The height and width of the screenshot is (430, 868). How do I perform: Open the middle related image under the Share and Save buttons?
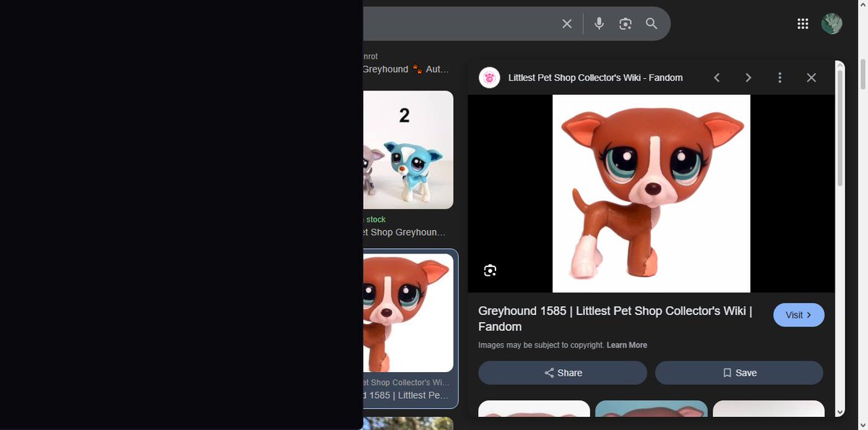coord(651,409)
